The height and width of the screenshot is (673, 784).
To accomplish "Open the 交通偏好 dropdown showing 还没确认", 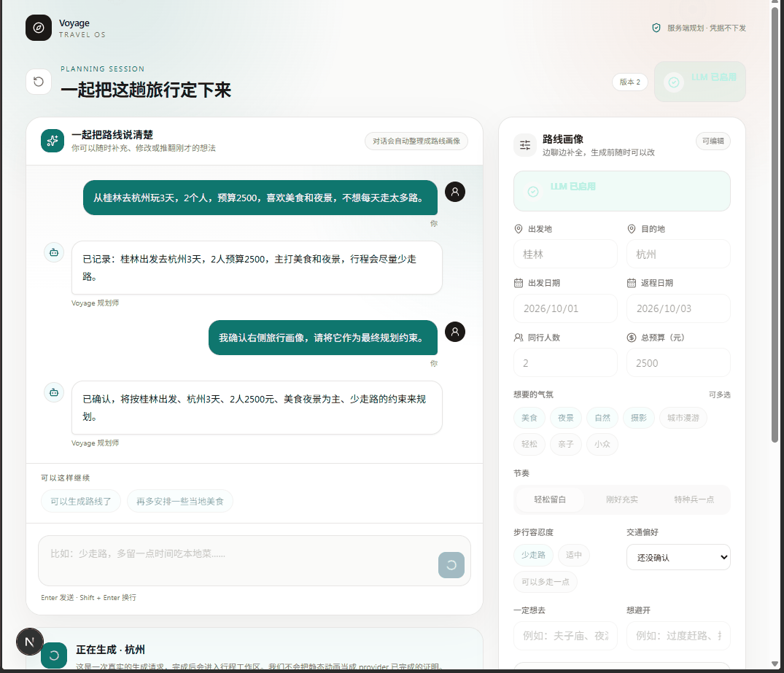I will coord(678,557).
